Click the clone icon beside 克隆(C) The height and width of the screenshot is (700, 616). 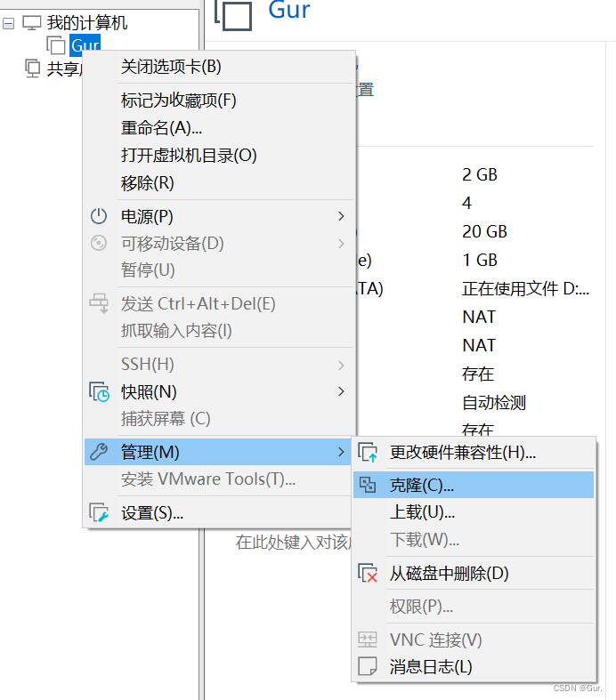(368, 485)
